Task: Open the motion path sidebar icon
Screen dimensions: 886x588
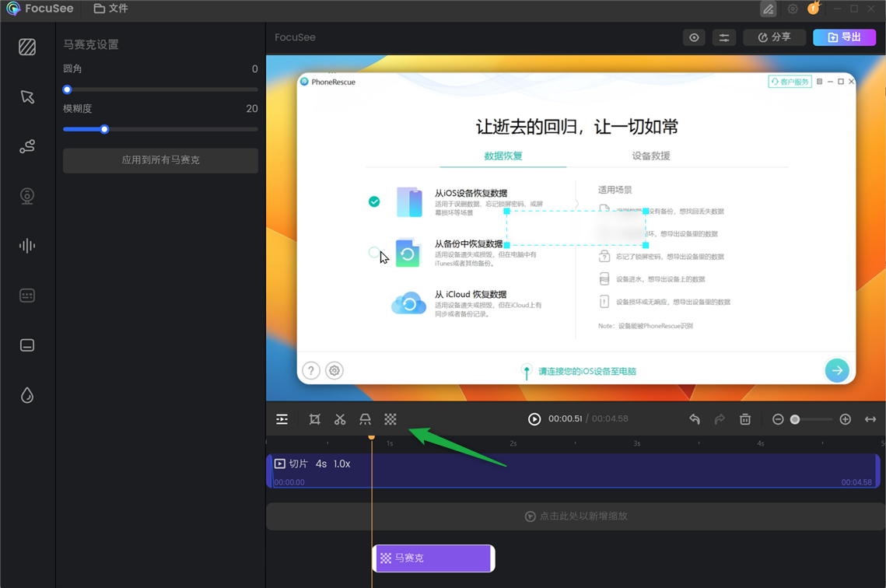Action: click(x=27, y=146)
